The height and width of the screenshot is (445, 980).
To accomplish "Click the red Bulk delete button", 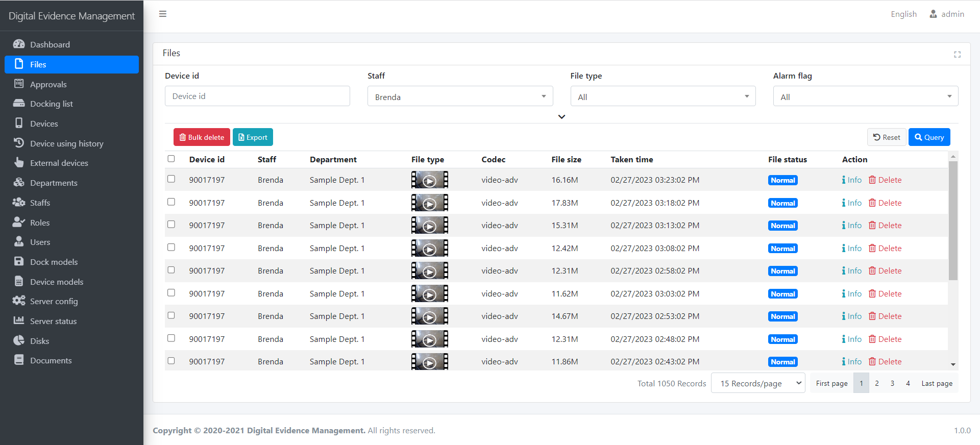I will pos(202,137).
